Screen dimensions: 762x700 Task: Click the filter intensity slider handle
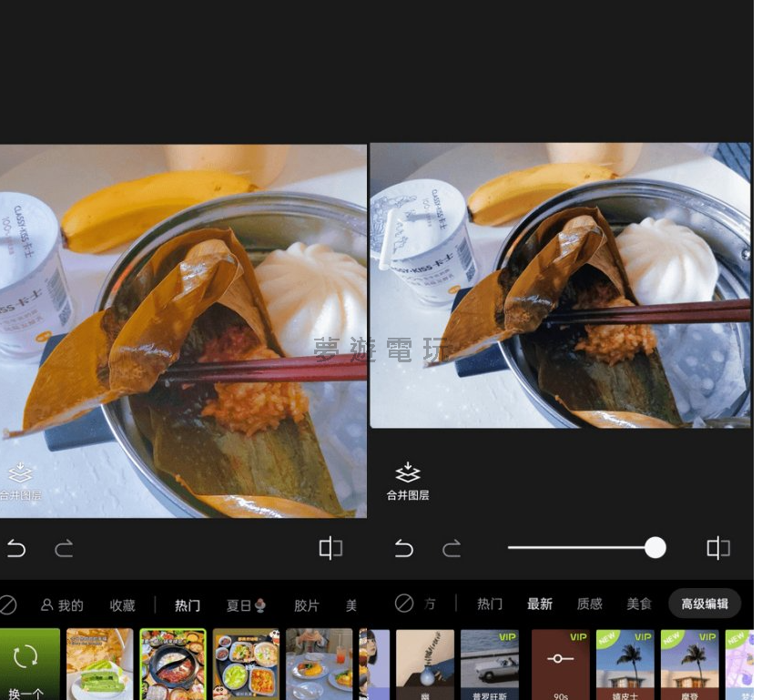pyautogui.click(x=655, y=547)
